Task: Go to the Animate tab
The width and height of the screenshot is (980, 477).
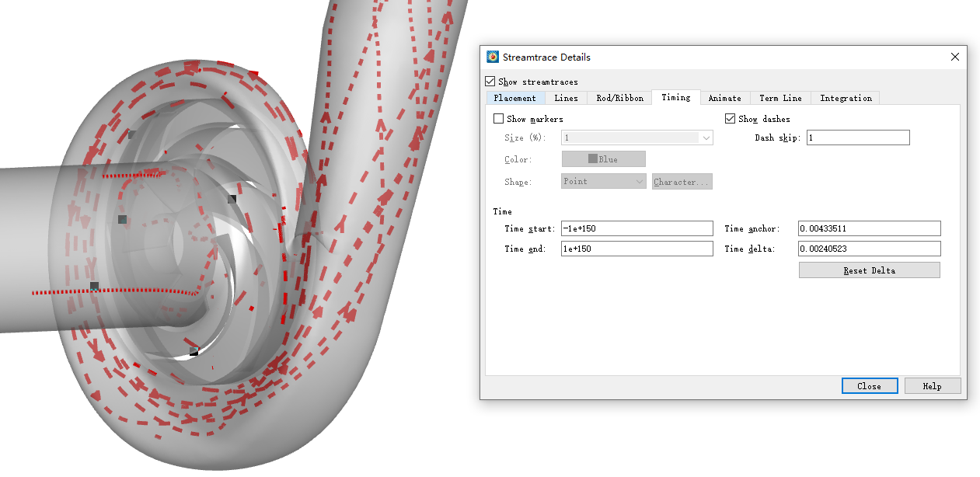Action: (x=724, y=98)
